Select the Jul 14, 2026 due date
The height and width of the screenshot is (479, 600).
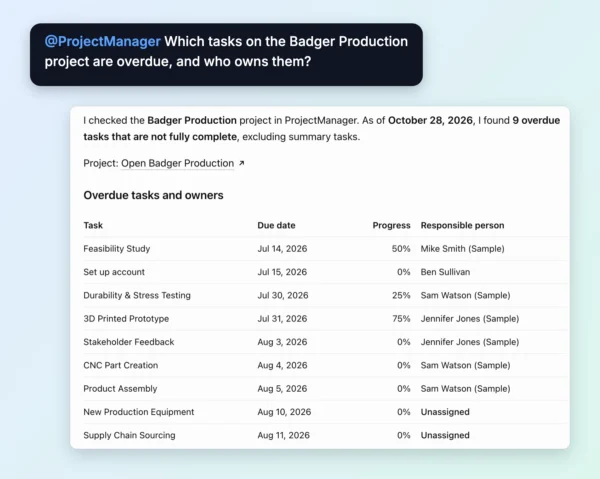(282, 249)
